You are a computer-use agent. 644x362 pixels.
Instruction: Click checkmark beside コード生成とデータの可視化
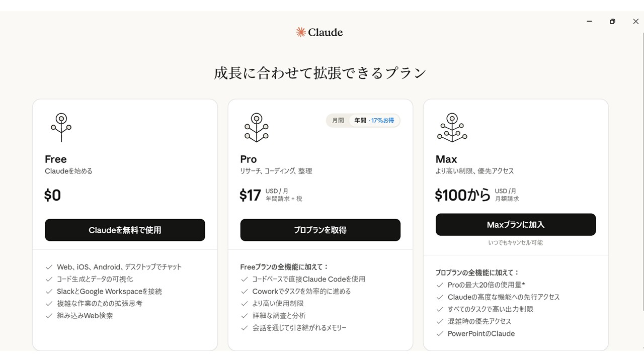tap(49, 279)
